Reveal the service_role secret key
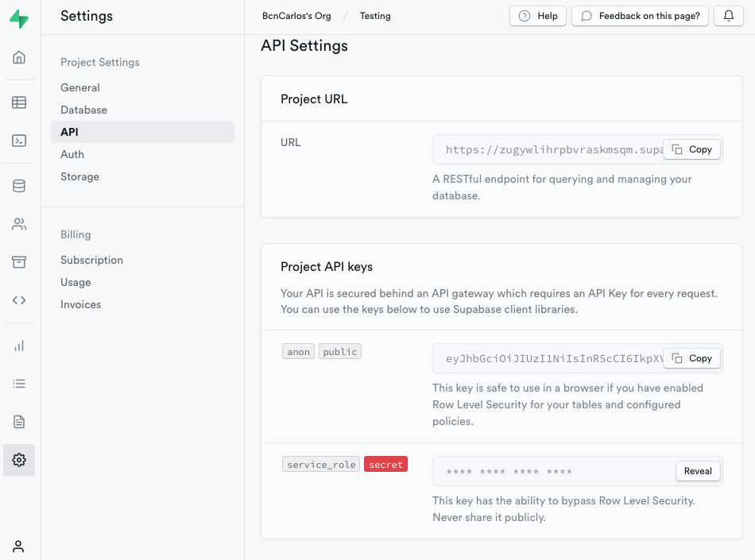Viewport: 755px width, 560px height. [x=698, y=471]
